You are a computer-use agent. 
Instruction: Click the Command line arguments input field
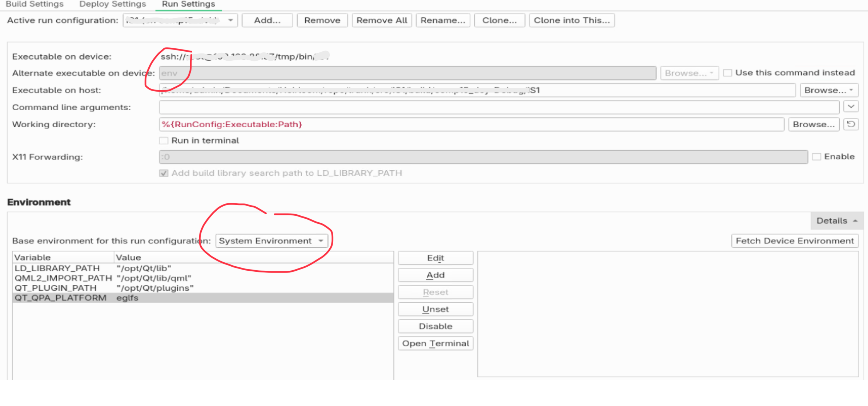click(x=499, y=107)
